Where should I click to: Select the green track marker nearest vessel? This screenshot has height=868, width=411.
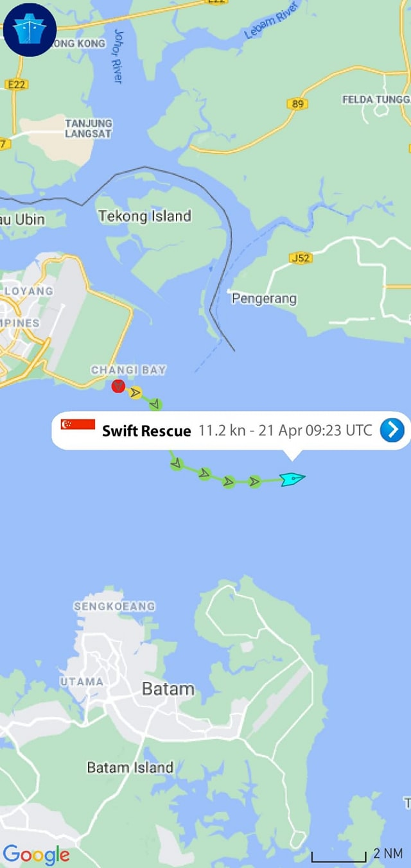coord(255,482)
